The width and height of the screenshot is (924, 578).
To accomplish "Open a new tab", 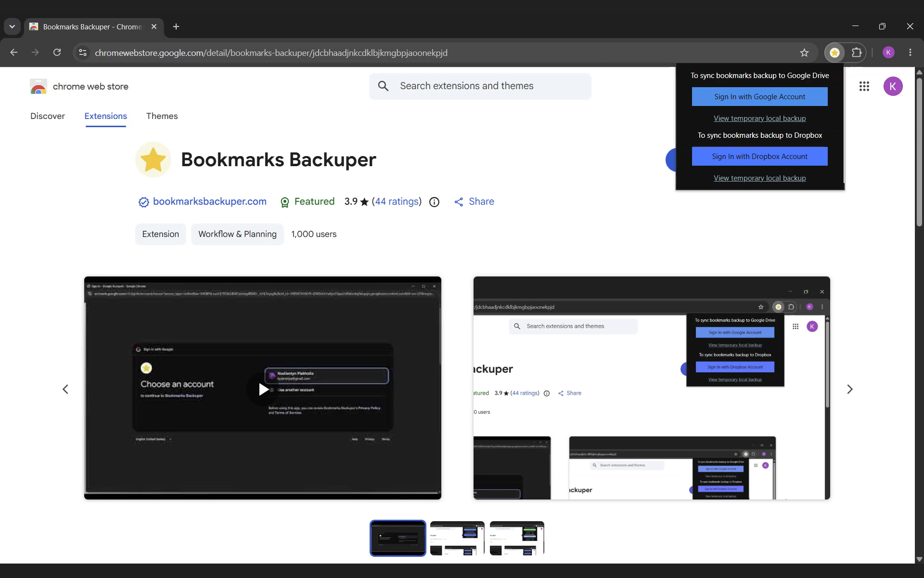I will click(x=176, y=26).
